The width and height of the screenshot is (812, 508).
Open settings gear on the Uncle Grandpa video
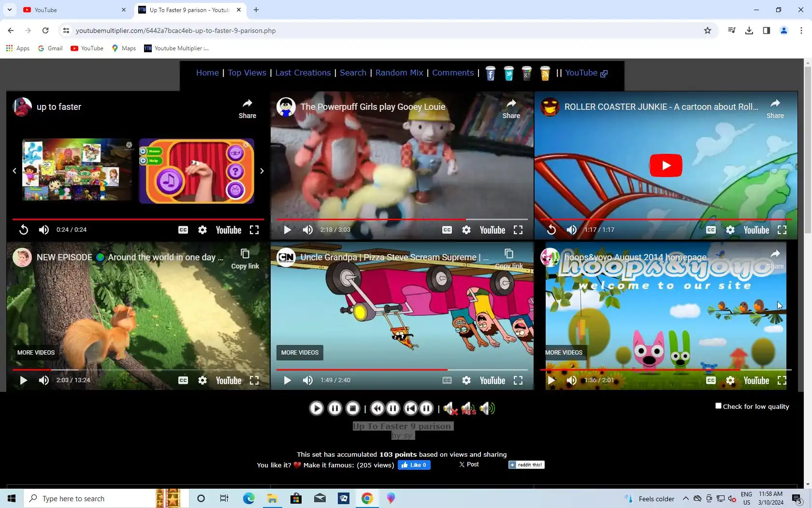click(x=466, y=380)
